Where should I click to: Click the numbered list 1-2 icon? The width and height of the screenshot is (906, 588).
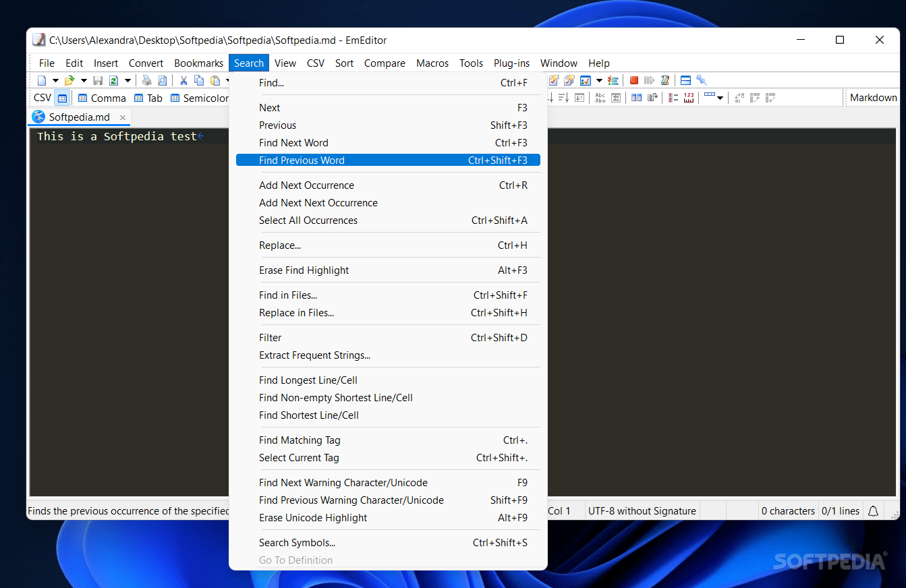673,98
